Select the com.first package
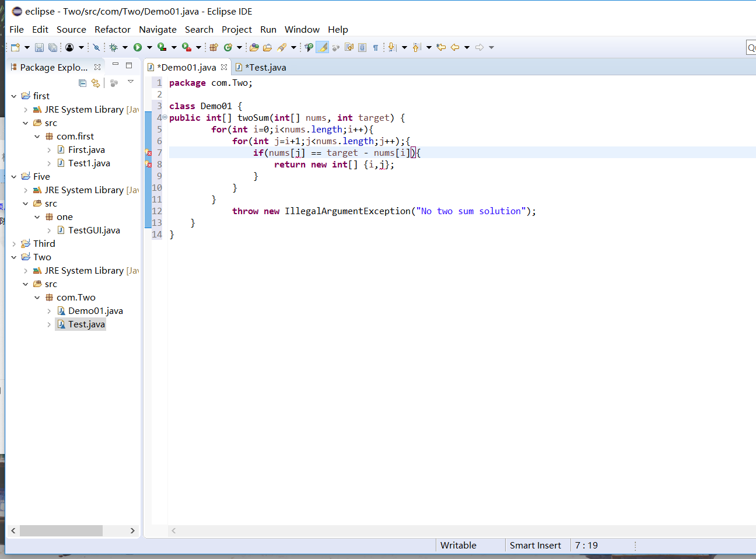 75,137
